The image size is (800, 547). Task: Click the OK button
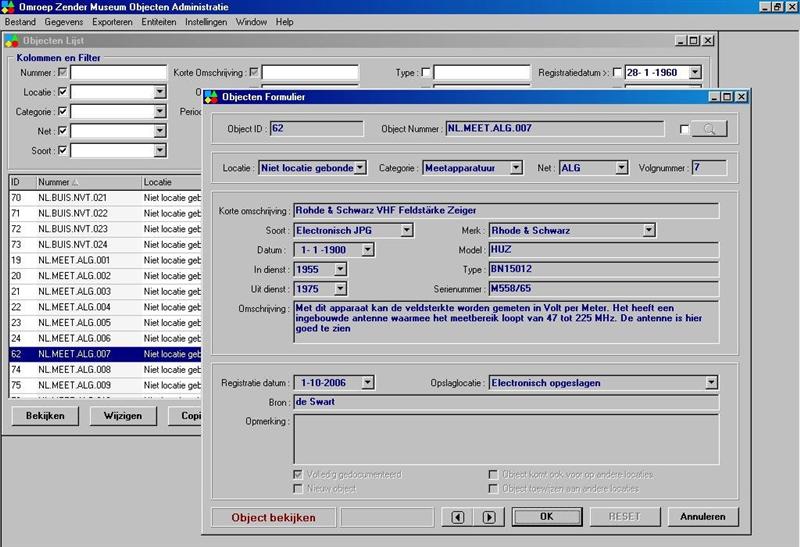[x=546, y=516]
